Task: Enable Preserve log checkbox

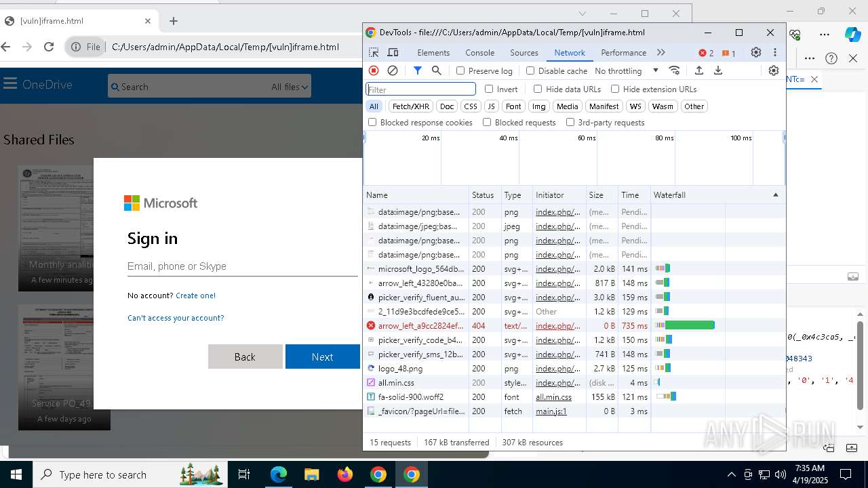Action: [x=460, y=70]
